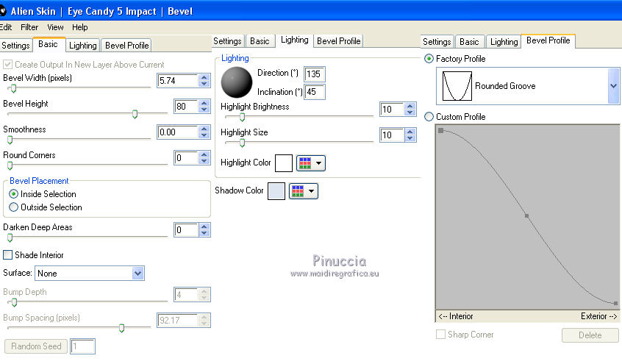Open the Highlight Color palette grid icon

[x=304, y=163]
